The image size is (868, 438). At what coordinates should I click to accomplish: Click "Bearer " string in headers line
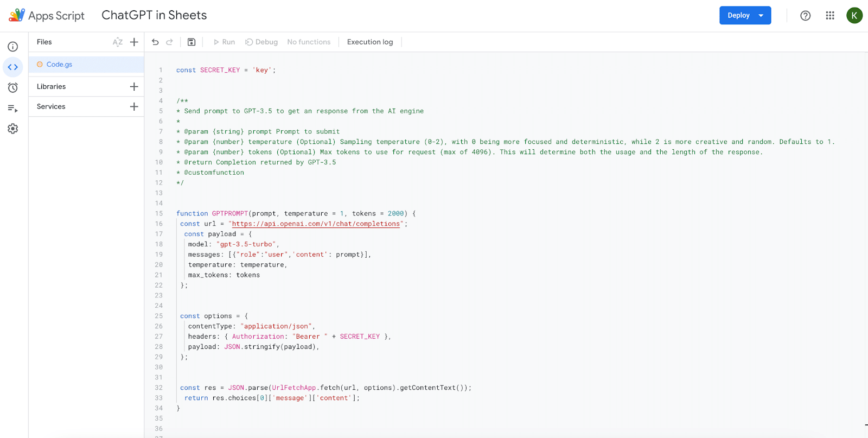pos(310,337)
